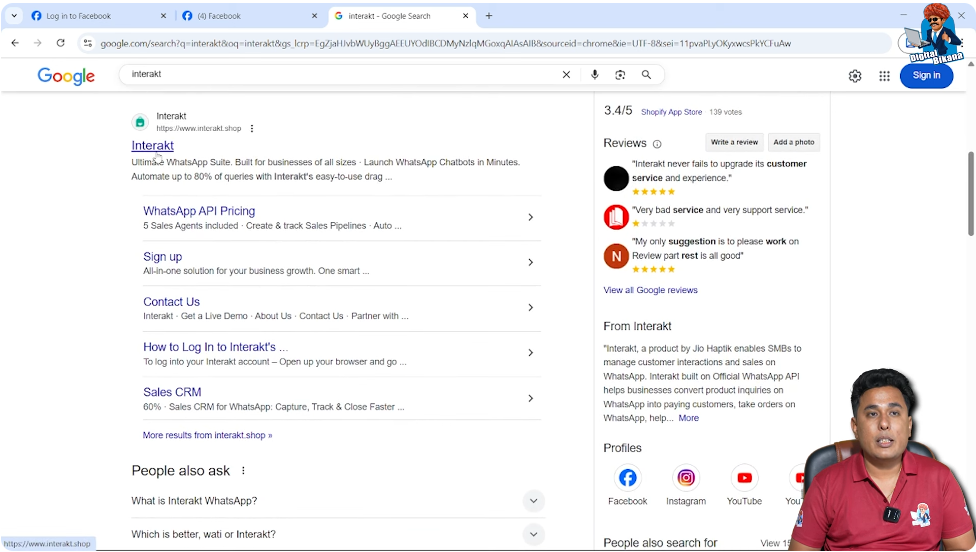976x552 pixels.
Task: Click chevron on Sales CRM row
Action: click(x=530, y=398)
